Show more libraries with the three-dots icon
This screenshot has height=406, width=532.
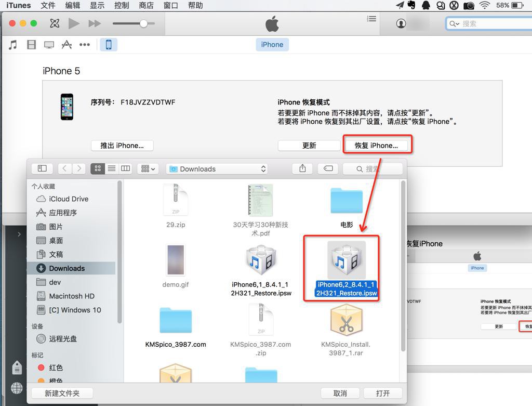pos(85,45)
